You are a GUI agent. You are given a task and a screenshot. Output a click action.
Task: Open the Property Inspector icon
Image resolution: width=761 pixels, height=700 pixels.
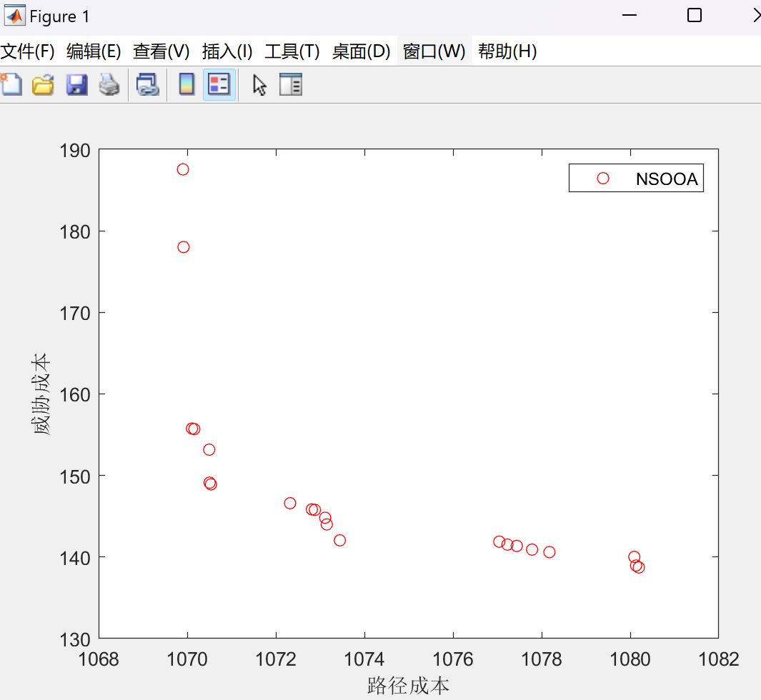(291, 84)
